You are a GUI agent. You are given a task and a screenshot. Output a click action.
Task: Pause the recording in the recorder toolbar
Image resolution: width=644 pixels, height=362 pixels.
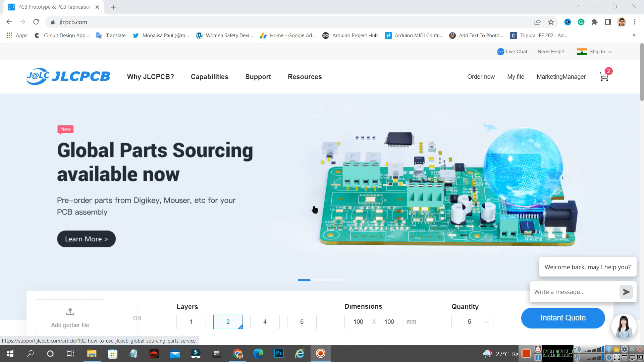pyautogui.click(x=538, y=358)
